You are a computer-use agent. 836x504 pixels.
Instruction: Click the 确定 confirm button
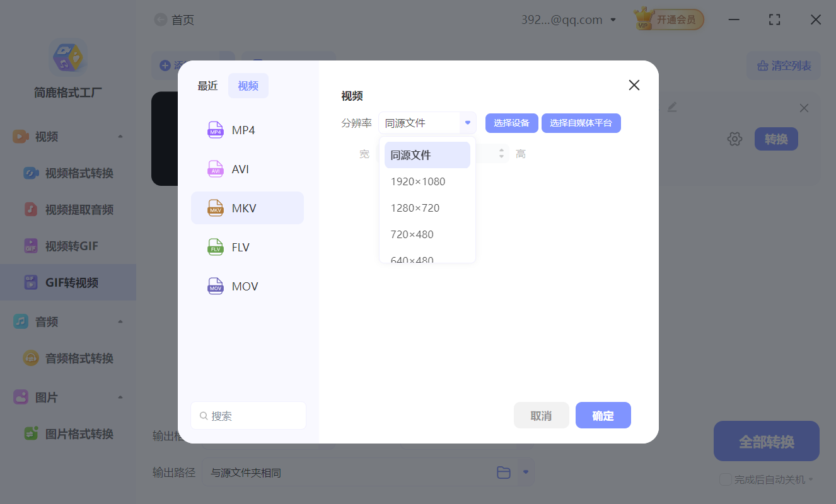pos(603,415)
